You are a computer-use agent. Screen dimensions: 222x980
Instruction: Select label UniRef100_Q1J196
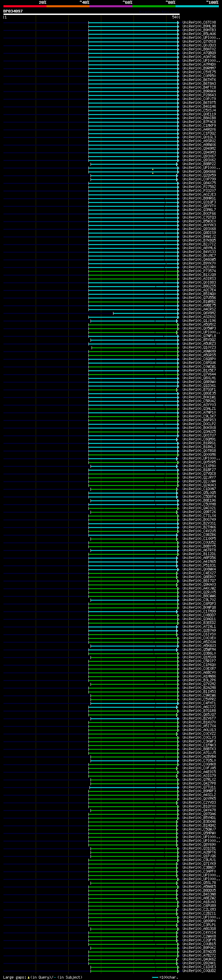click(199, 321)
